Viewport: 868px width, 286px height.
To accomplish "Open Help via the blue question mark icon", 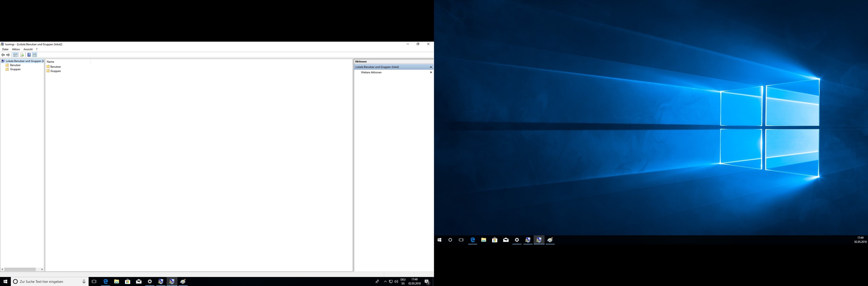I will point(29,55).
